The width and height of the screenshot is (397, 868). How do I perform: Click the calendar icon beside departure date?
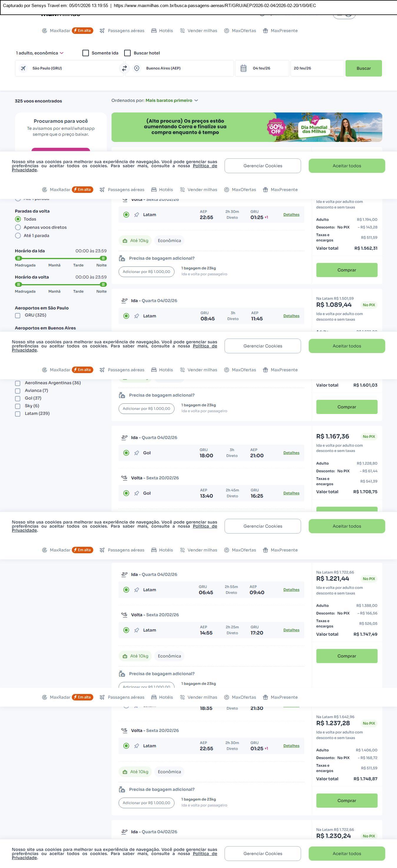(243, 68)
